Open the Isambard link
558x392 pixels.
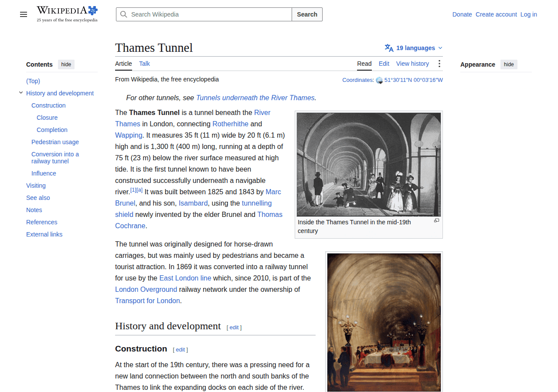pos(193,203)
